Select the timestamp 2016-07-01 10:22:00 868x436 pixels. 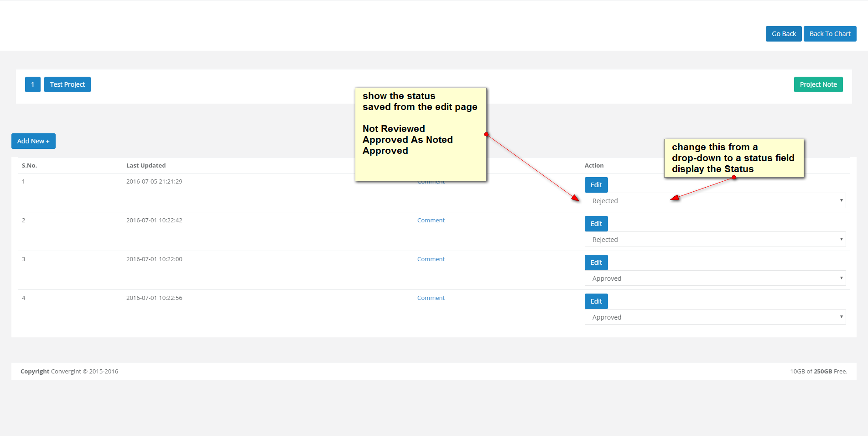[x=154, y=259]
